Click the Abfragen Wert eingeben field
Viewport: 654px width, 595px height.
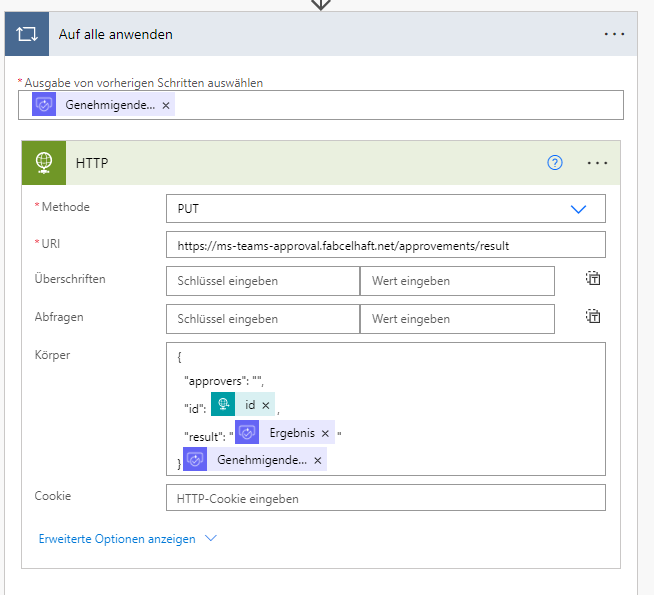(x=456, y=319)
